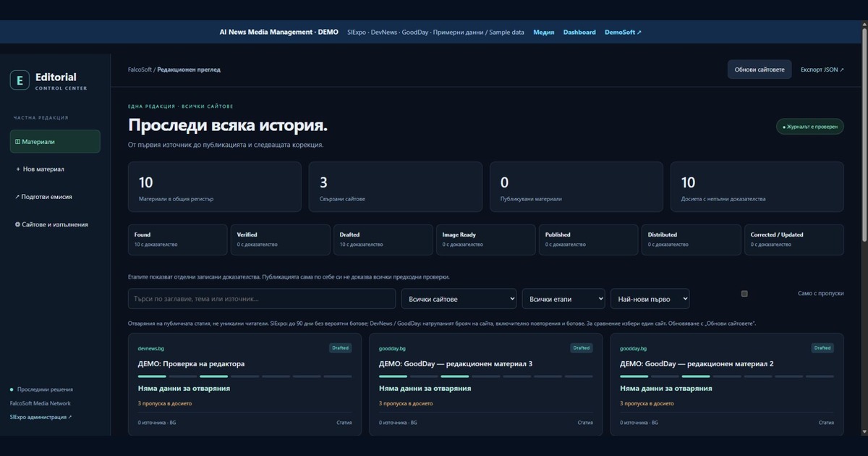
Task: Click the Досиета с непълни доказателства stat card
Action: click(757, 187)
